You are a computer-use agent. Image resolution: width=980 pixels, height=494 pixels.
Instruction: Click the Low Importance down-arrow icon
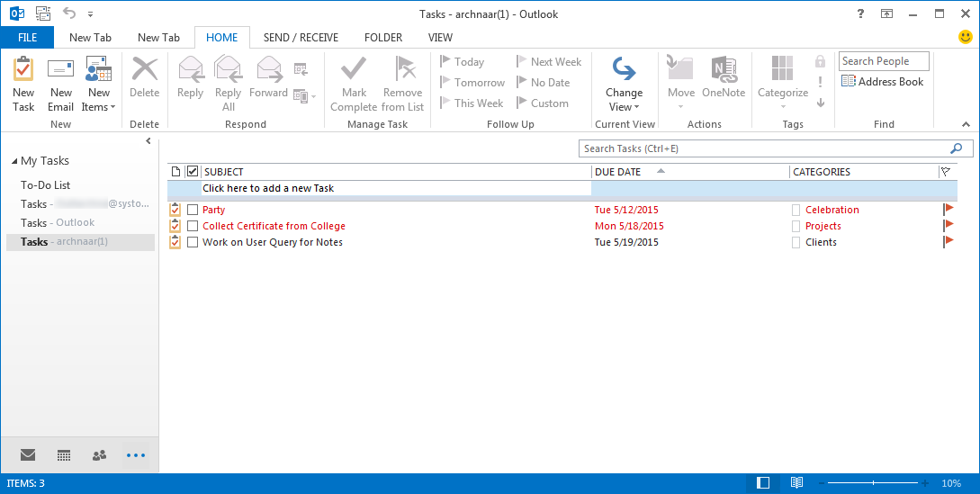[x=820, y=103]
